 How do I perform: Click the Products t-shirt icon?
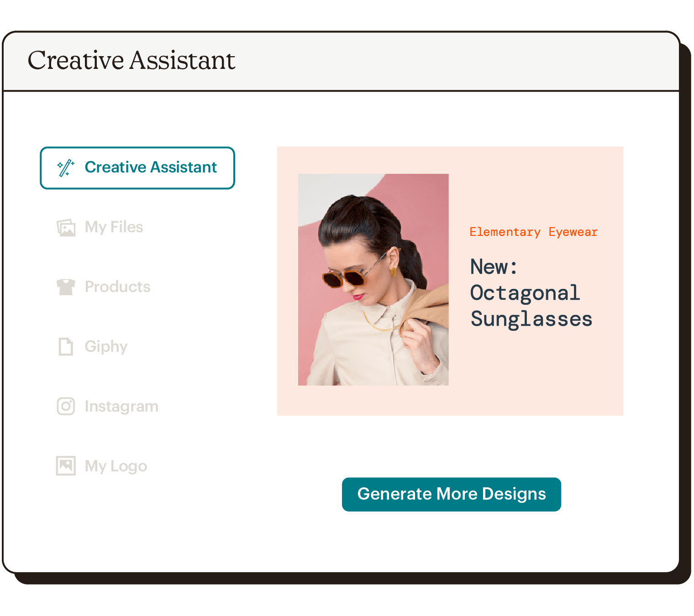coord(66,287)
